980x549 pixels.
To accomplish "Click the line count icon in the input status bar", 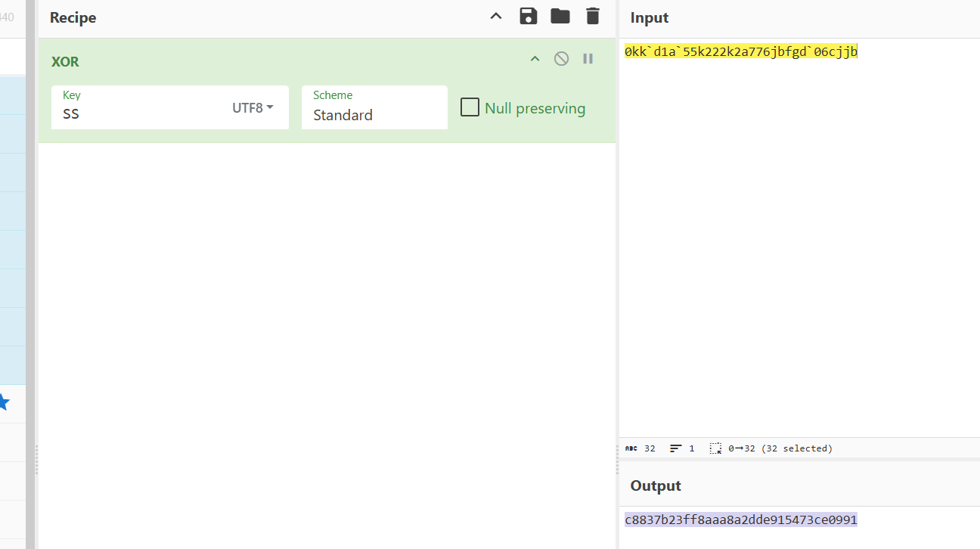I will click(x=676, y=448).
